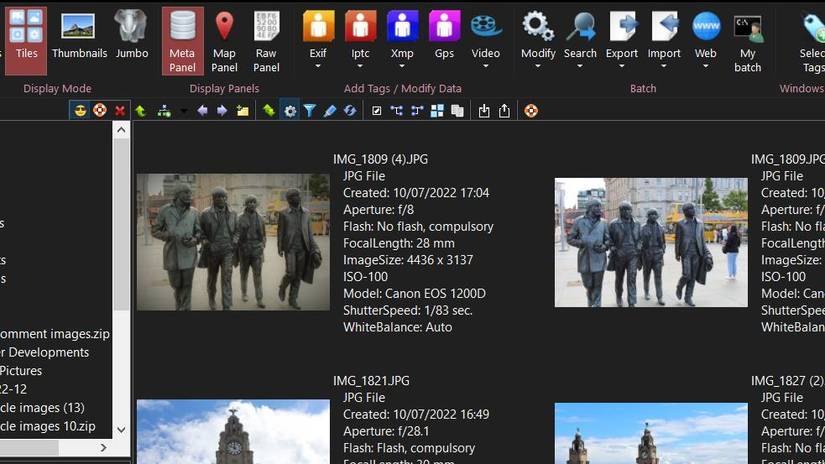Switch to Thumbnails display mode
Image resolution: width=825 pixels, height=464 pixels.
[x=79, y=34]
